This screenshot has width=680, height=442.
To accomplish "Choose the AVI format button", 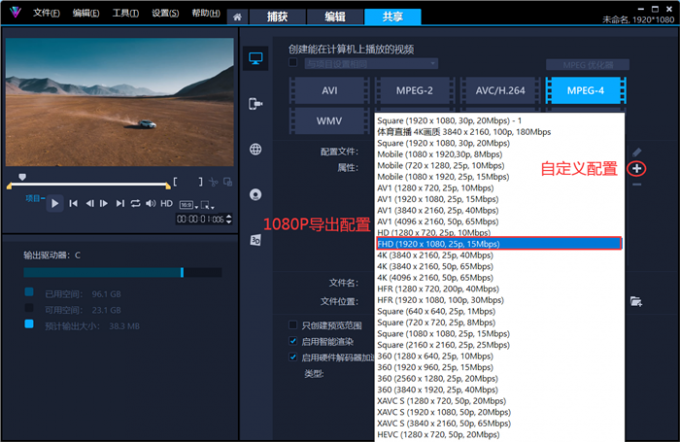I will click(x=329, y=90).
